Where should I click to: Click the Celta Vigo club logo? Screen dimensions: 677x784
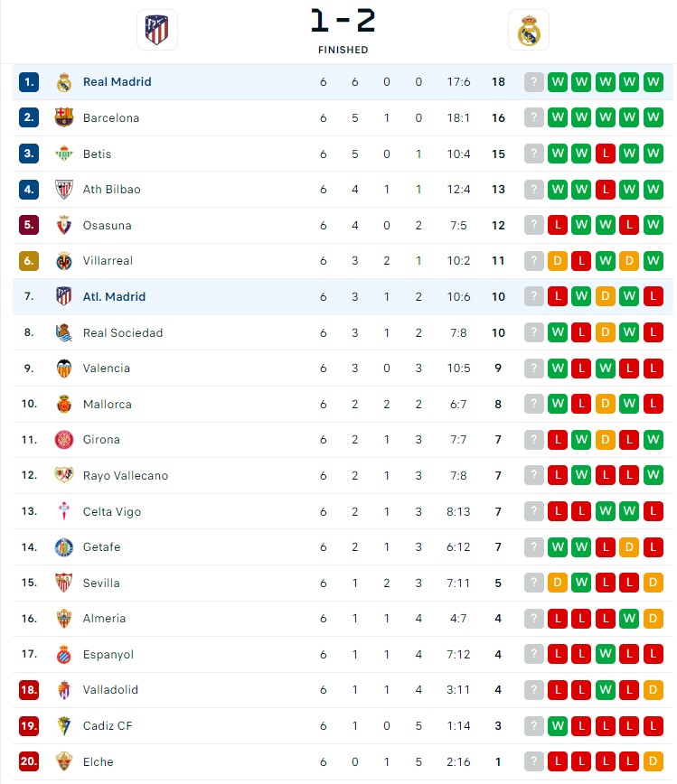pos(63,511)
